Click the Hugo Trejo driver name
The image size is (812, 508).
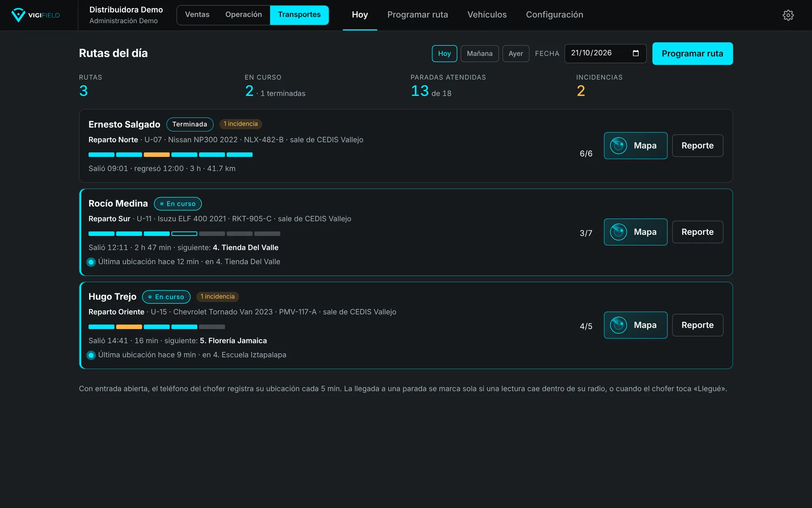[x=112, y=297]
